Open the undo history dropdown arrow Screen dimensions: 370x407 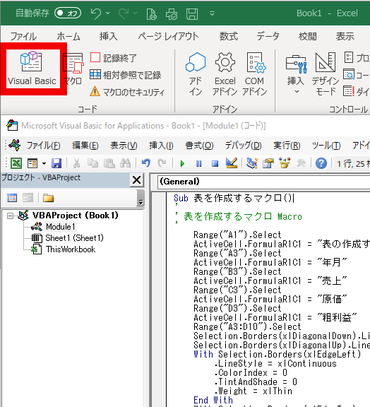pos(108,13)
